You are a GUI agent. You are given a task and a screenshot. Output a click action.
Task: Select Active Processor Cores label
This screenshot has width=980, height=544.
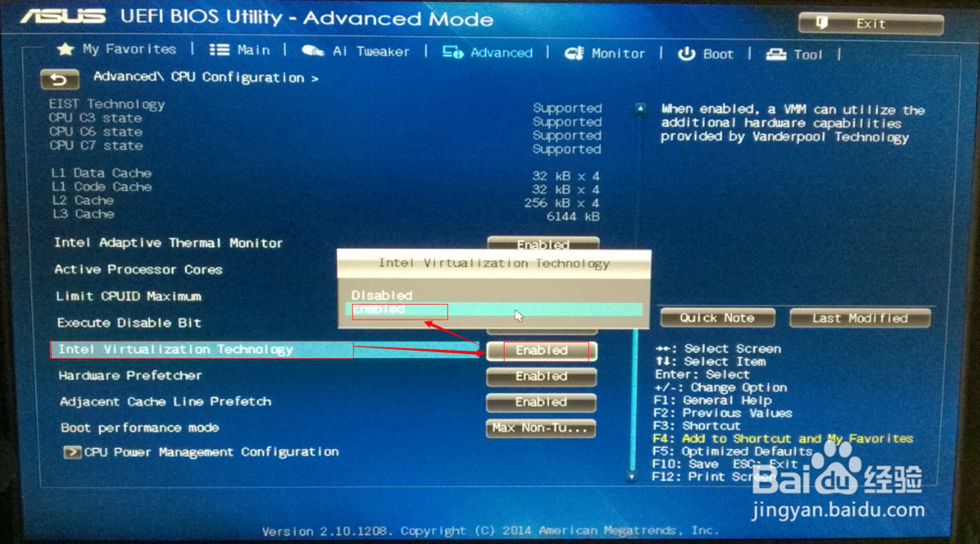[138, 270]
